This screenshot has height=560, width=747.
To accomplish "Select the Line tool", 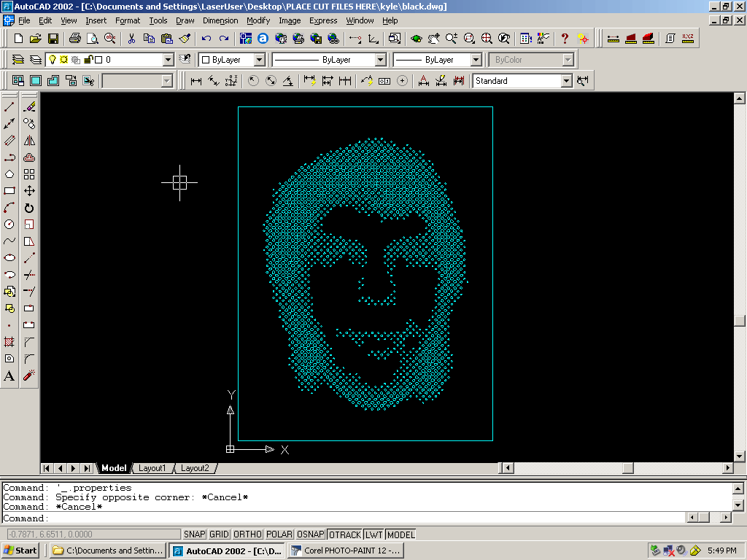I will [x=9, y=106].
